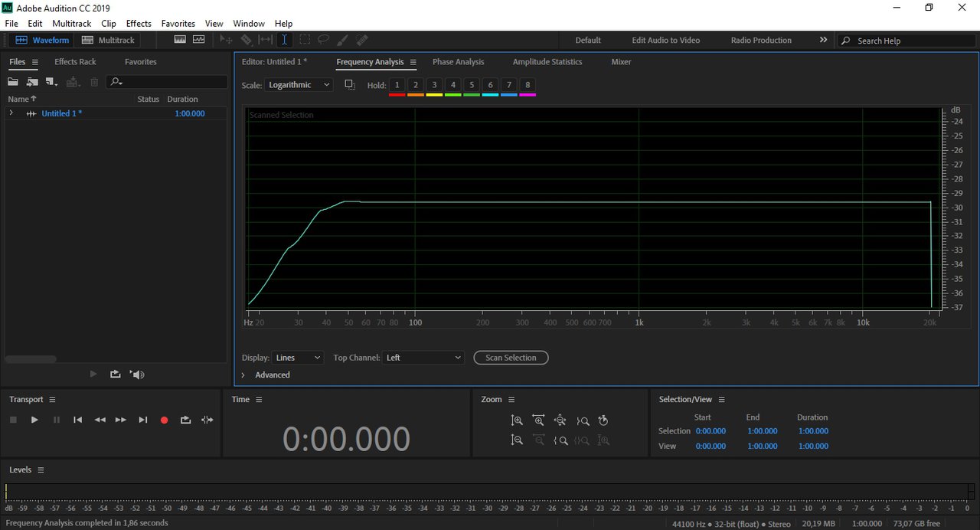Click the Open File folder icon
Viewport: 980px width, 530px height.
pos(13,82)
